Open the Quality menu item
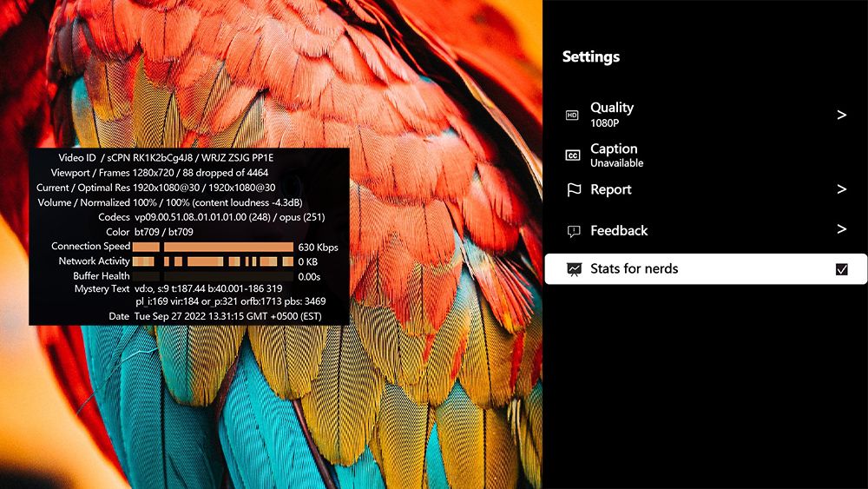 [612, 108]
